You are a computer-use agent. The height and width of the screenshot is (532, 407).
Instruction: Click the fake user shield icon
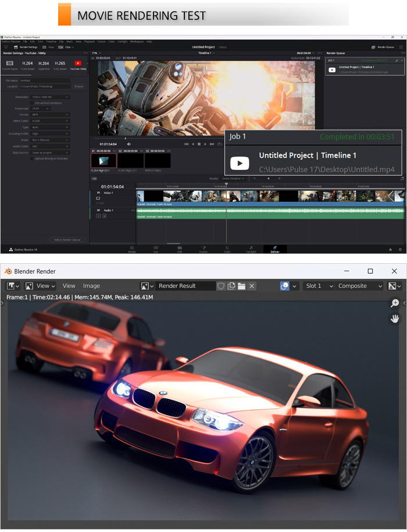click(x=221, y=286)
